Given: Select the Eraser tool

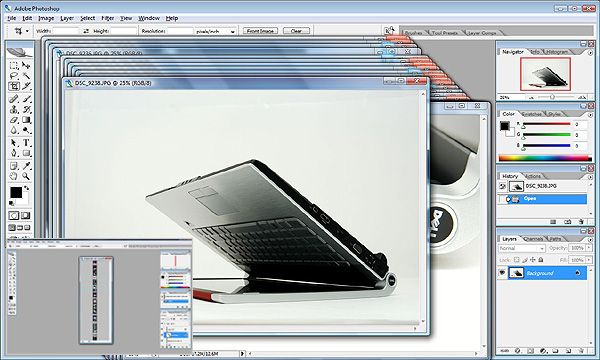Looking at the screenshot, I should [x=14, y=120].
